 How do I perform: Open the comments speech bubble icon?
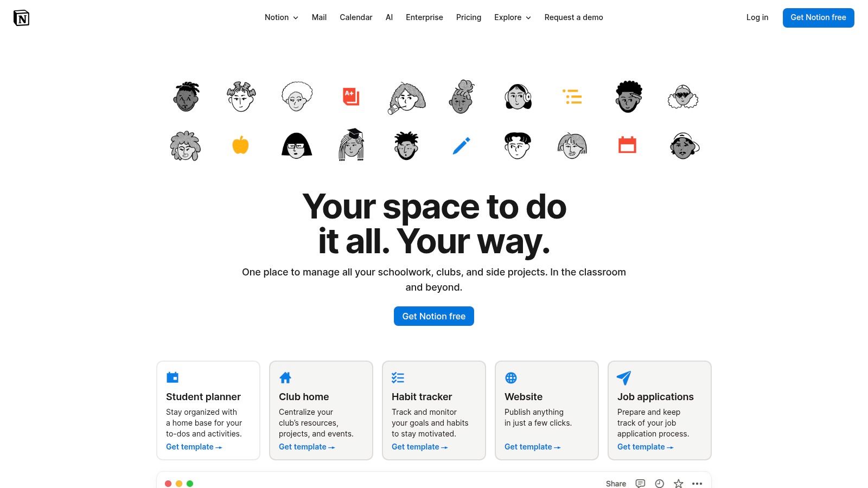pyautogui.click(x=640, y=484)
